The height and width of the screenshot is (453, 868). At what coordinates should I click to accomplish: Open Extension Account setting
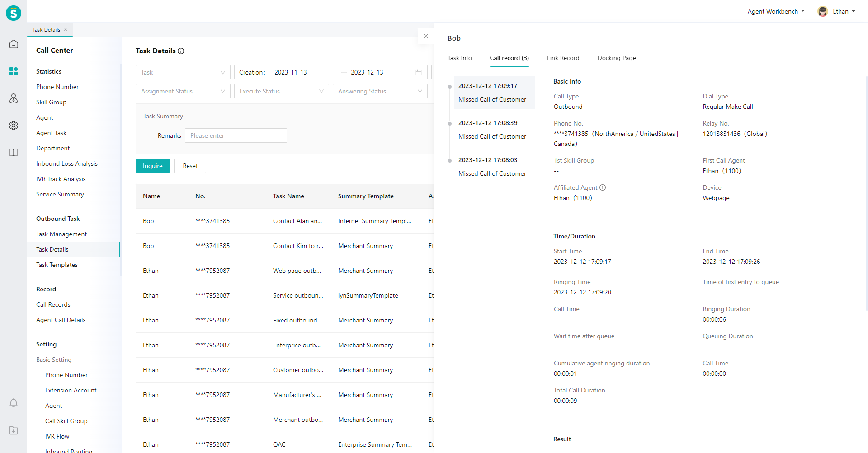tap(71, 390)
